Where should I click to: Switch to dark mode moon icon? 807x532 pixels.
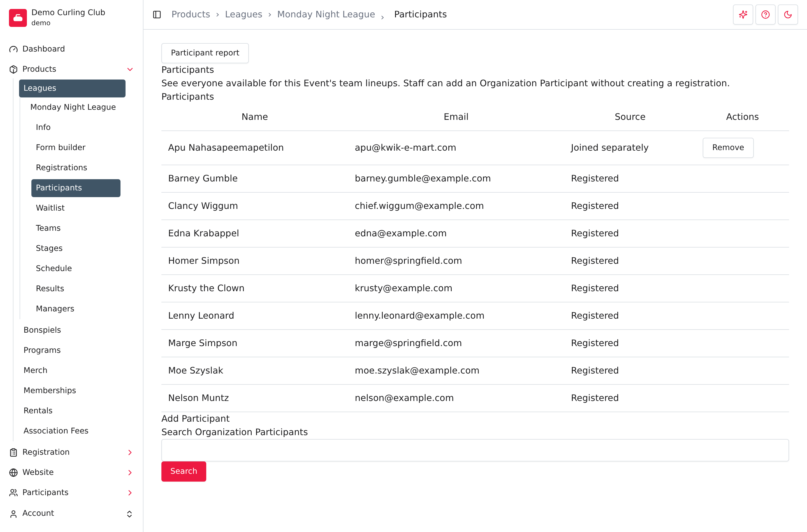tap(788, 15)
